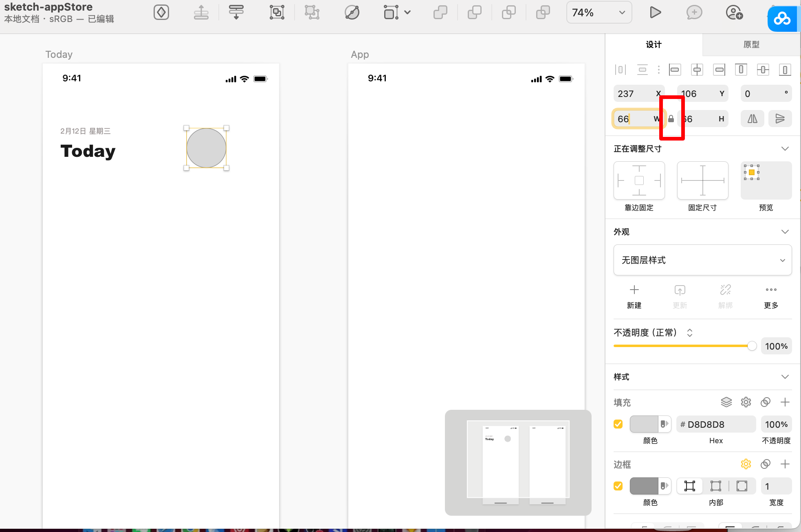Image resolution: width=801 pixels, height=532 pixels.
Task: Click 新建 to create layer style
Action: coord(634,297)
